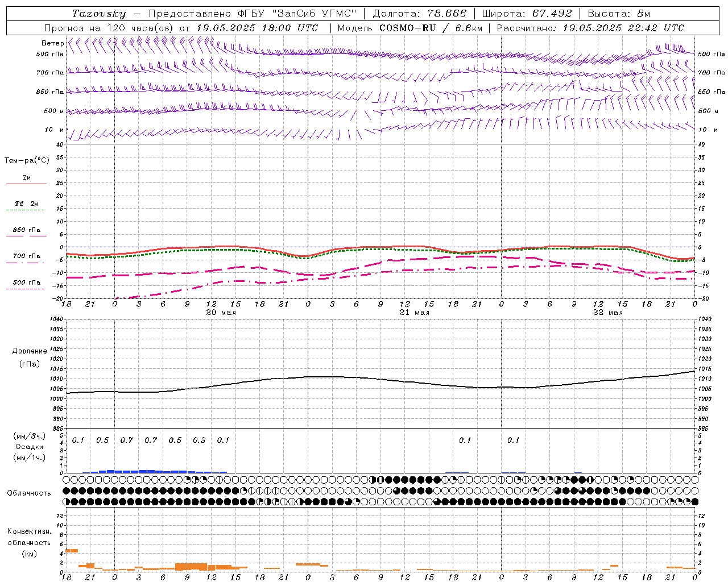Screen dimensions: 728x582
Task: Click the Модель COSMO-RU / 6.6км text
Action: (409, 28)
